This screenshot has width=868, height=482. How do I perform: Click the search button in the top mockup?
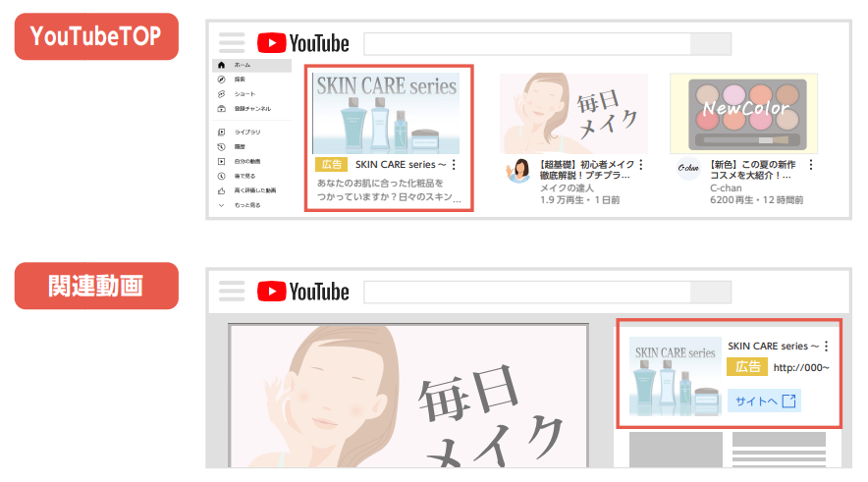711,44
